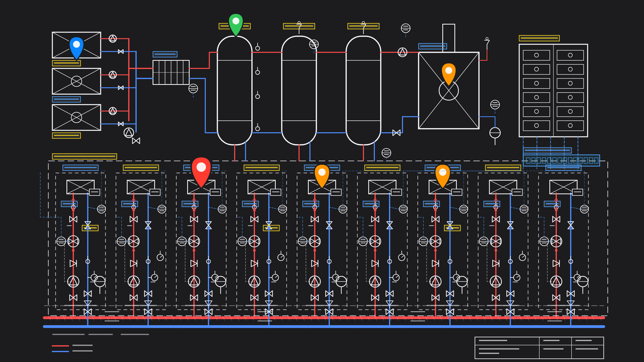Viewport: 644px width, 362px height.
Task: Click the control cabinet with circular indicators
Action: [x=553, y=90]
